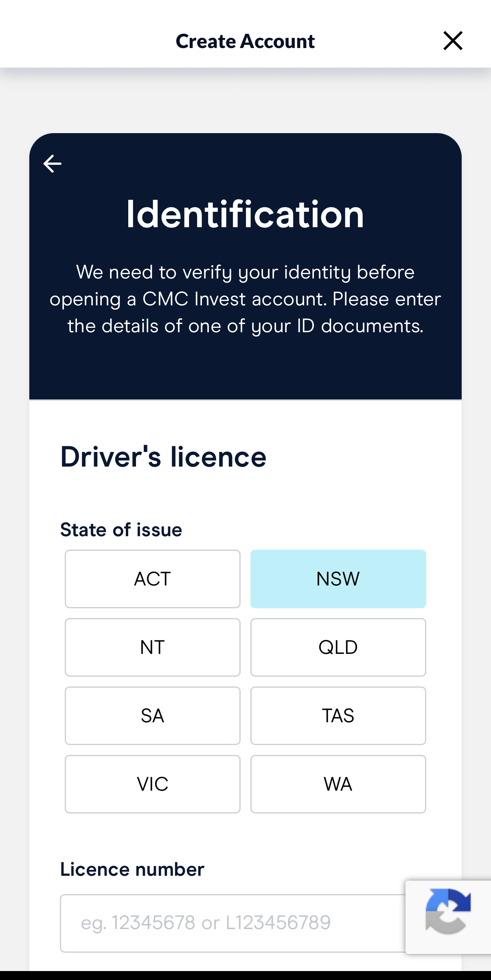Pick NT as the issuing state

(153, 647)
